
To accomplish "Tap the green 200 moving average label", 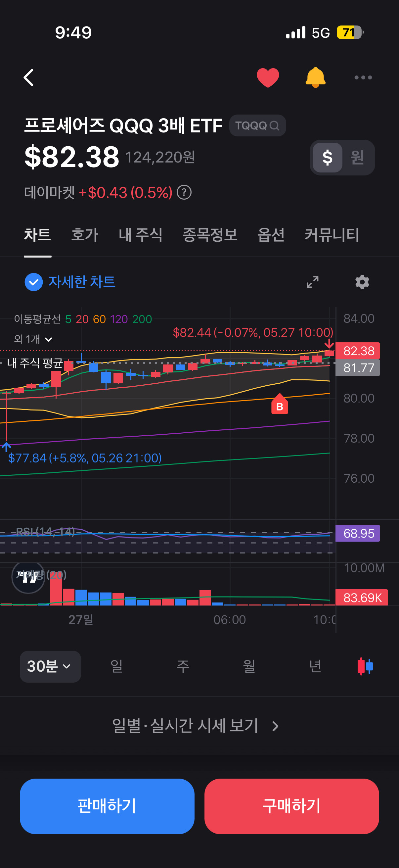I will point(142,319).
